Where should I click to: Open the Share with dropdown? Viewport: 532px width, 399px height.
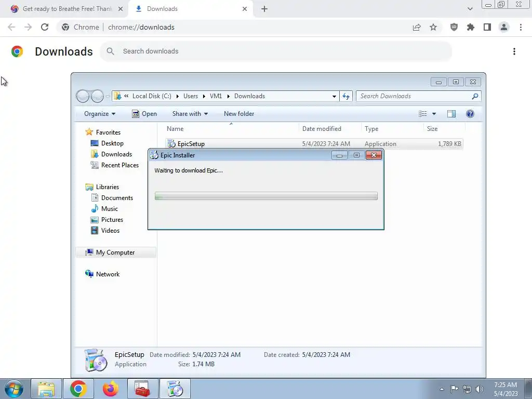pyautogui.click(x=190, y=114)
